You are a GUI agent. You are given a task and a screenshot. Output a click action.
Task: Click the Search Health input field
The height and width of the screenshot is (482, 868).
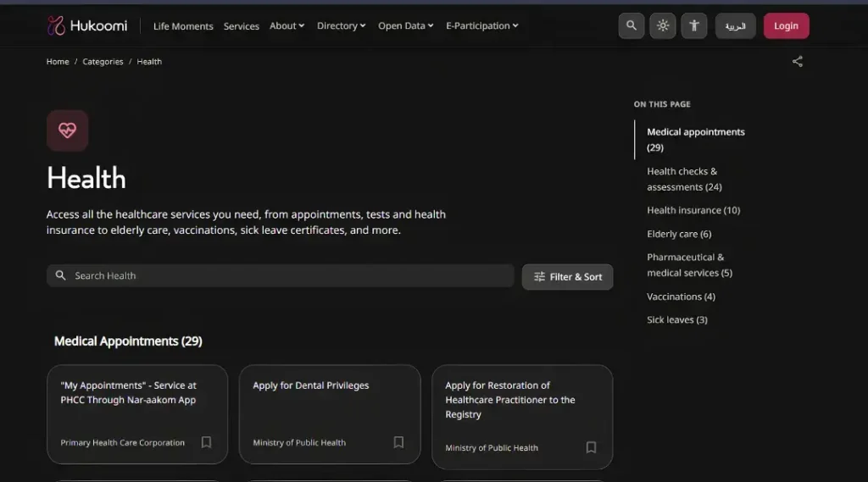click(x=280, y=275)
